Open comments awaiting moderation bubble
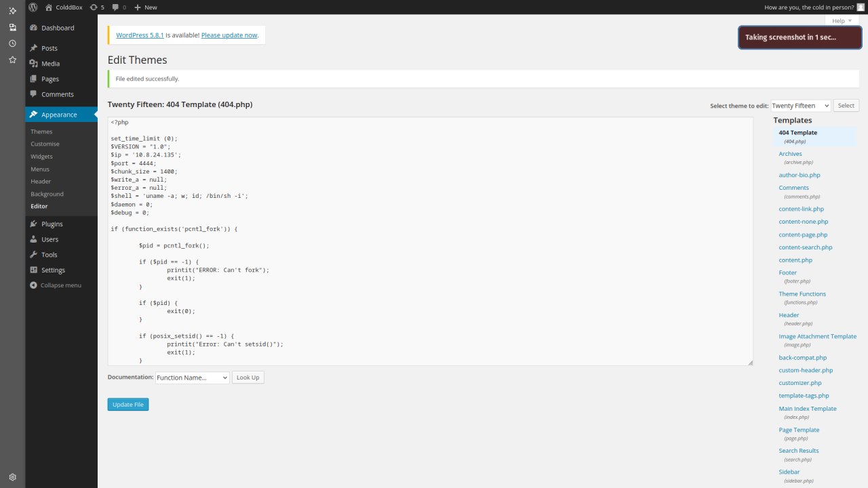The height and width of the screenshot is (488, 868). (x=119, y=7)
